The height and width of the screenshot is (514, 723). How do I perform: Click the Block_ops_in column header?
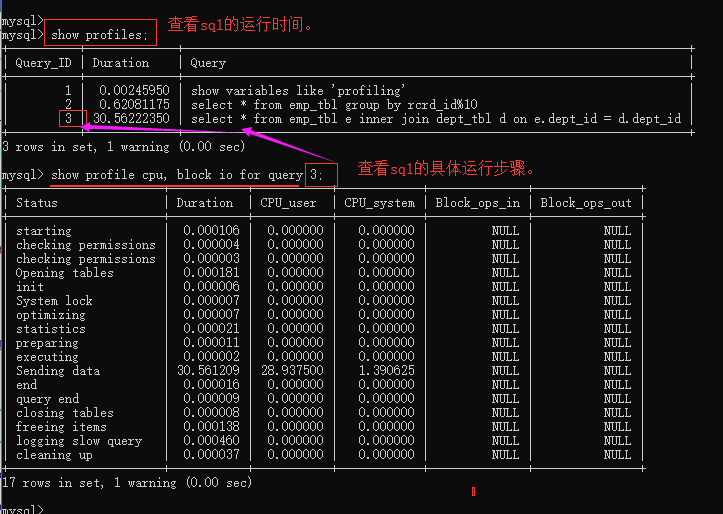(478, 203)
